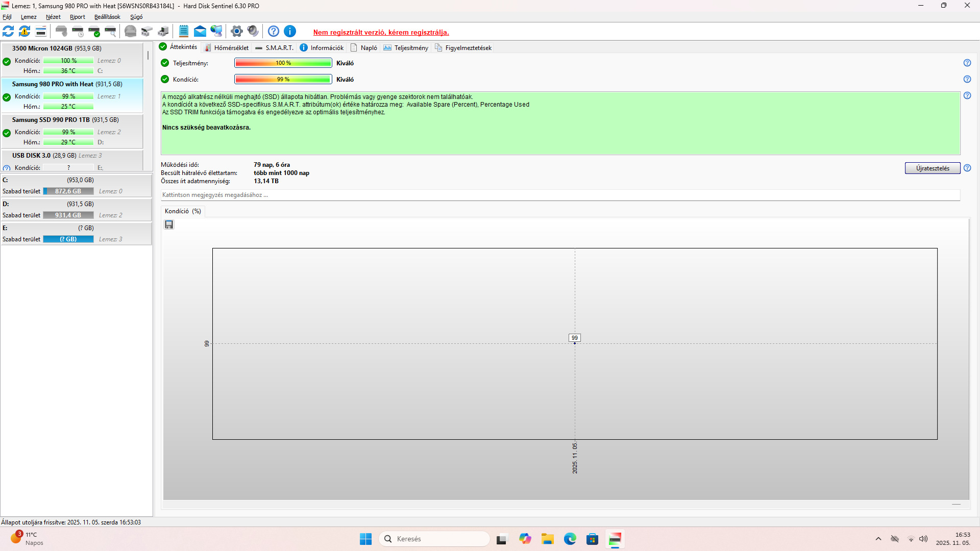Click the blue question mark help toolbar icon
980x551 pixels.
click(x=274, y=32)
